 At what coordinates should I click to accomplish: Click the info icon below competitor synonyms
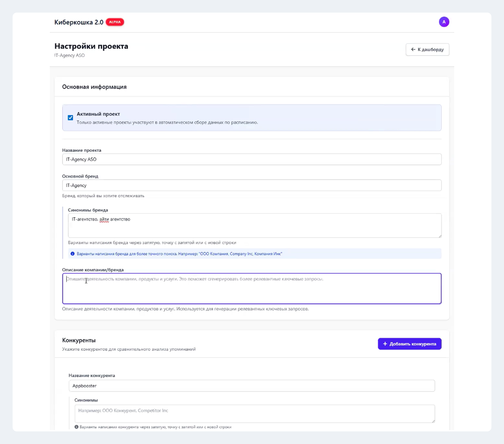pyautogui.click(x=76, y=427)
